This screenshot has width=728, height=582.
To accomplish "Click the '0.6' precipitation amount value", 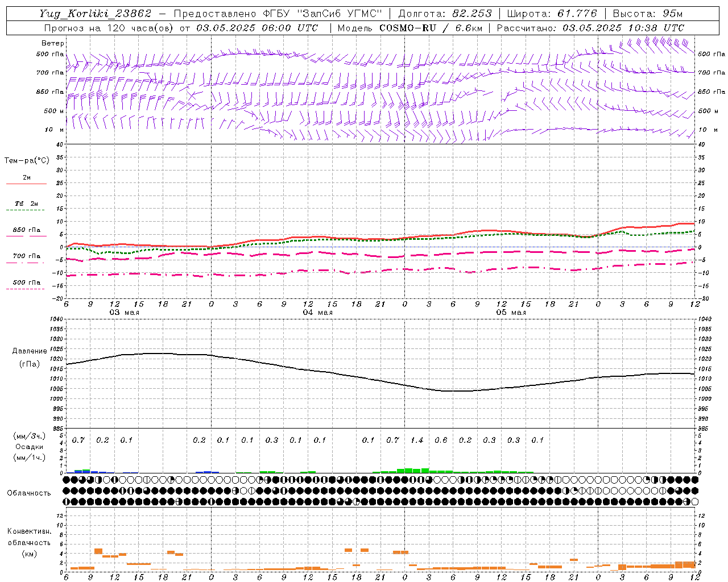I will point(441,440).
